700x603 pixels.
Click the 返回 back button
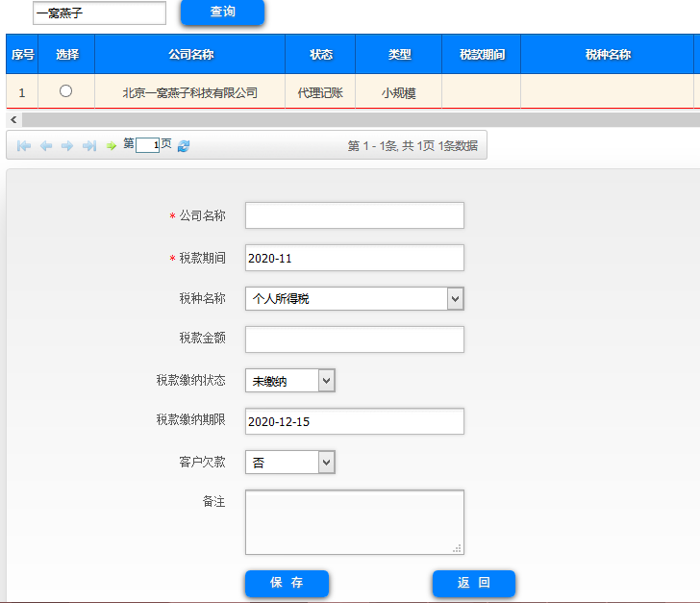coord(474,583)
